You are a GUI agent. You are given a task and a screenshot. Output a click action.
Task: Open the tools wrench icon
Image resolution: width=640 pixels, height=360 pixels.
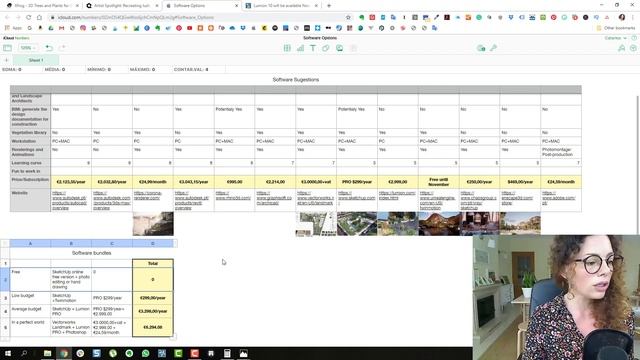pyautogui.click(x=493, y=48)
